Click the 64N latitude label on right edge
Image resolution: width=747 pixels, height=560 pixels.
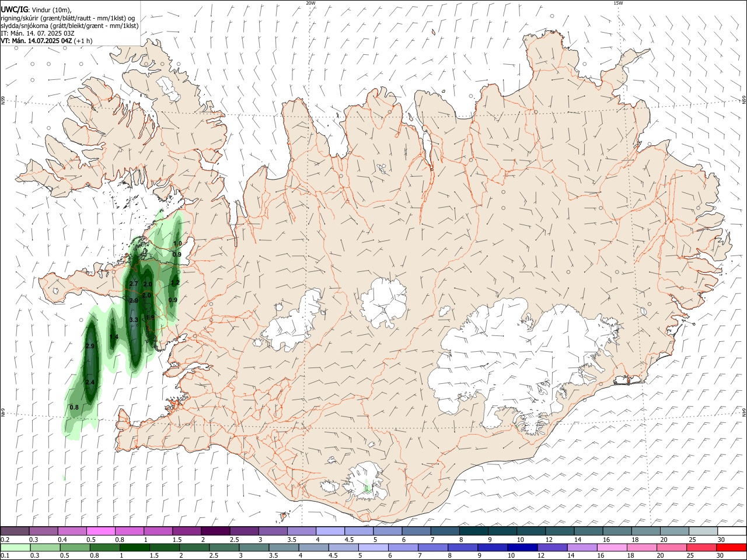point(744,412)
